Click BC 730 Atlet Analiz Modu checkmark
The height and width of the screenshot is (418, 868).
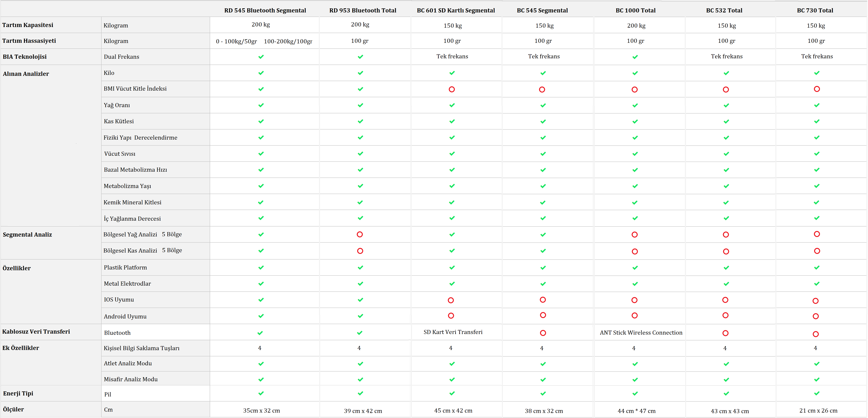[816, 364]
